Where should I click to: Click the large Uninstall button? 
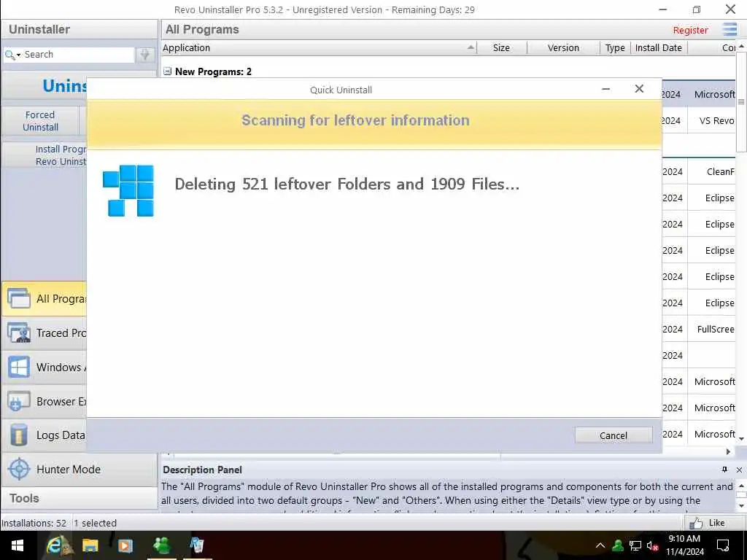pyautogui.click(x=44, y=86)
